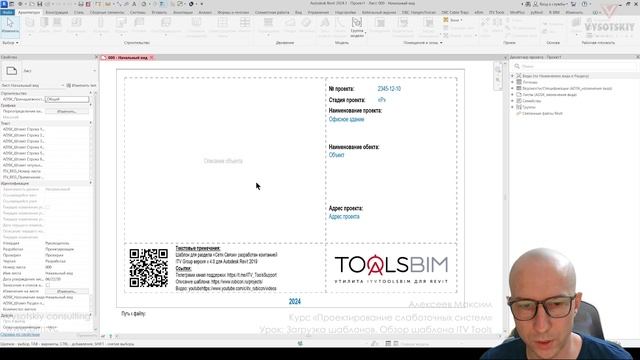Image resolution: width=640 pixels, height=360 pixels.
Task: Click the QR code on the sheet
Action: pos(149,268)
